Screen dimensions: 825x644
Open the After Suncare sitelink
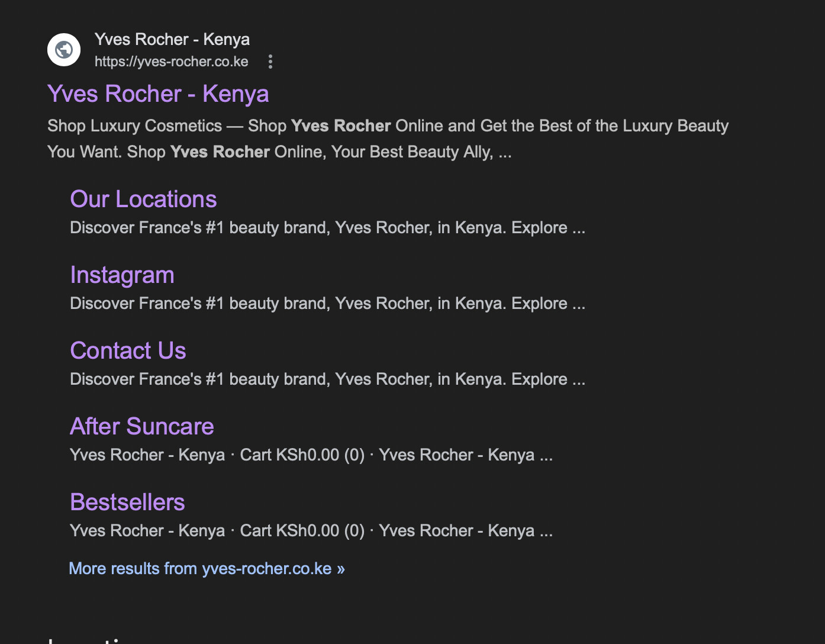click(142, 427)
